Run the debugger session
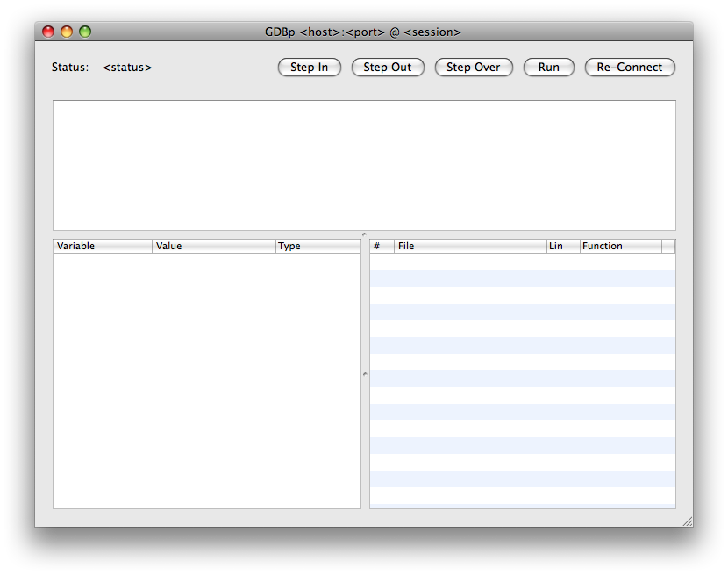This screenshot has width=728, height=575. (x=549, y=68)
